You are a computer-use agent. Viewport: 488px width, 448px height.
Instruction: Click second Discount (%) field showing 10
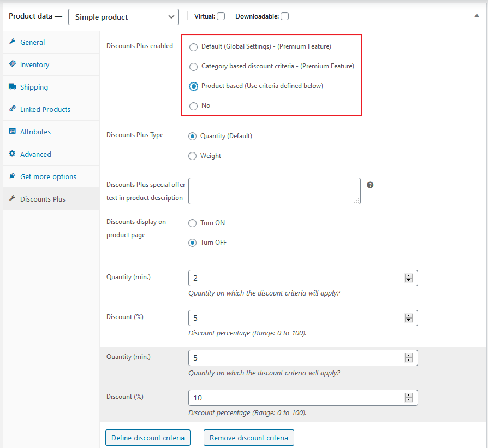point(303,398)
